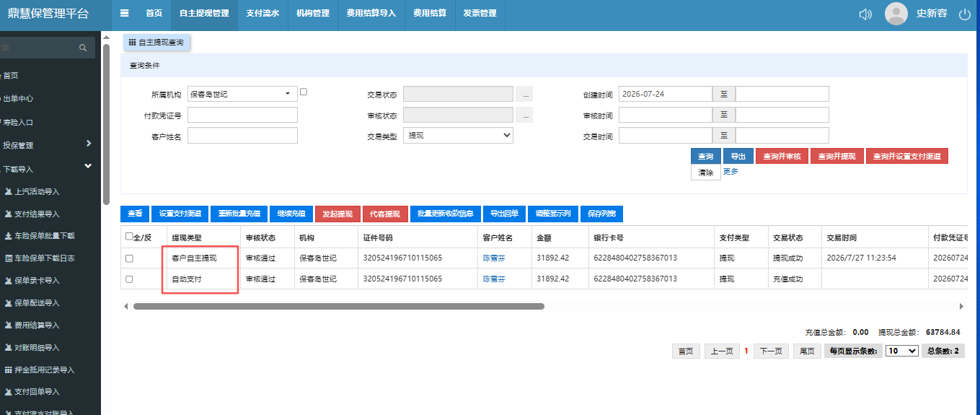Open the 交易类型 dropdown
980x415 pixels.
(459, 135)
